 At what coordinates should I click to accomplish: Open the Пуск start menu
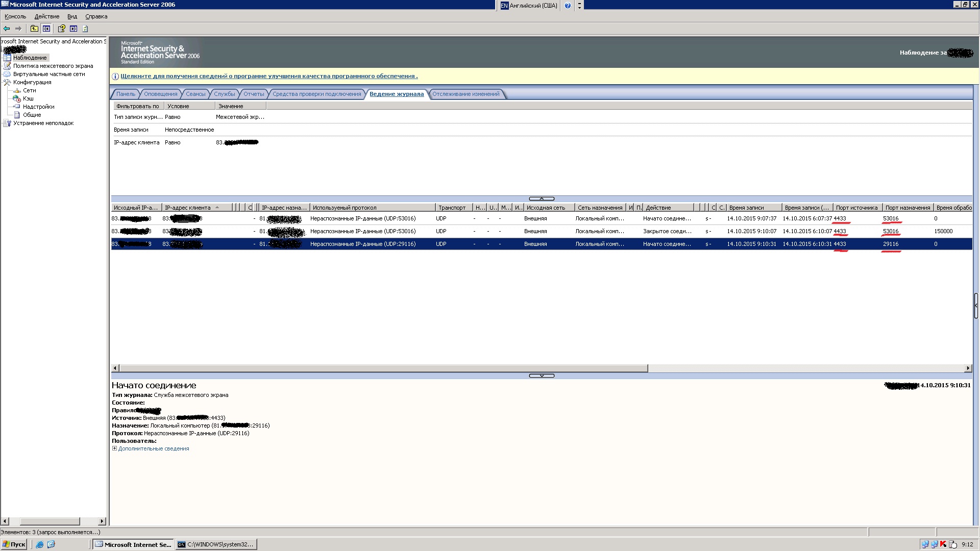coord(14,544)
